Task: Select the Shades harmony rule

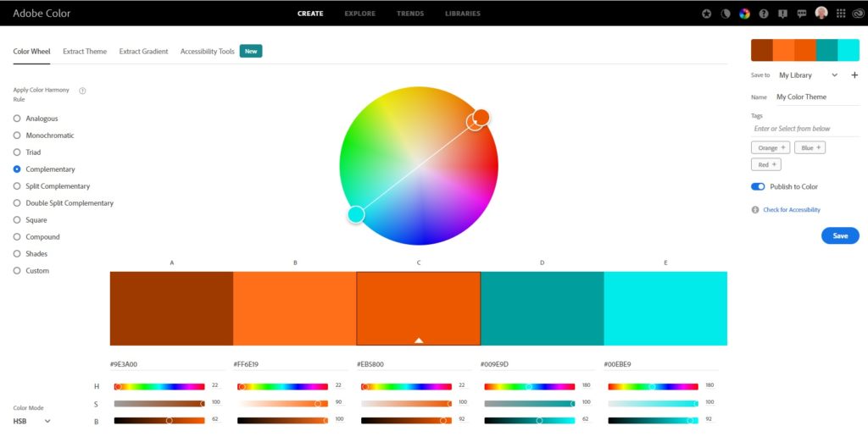Action: tap(31, 254)
